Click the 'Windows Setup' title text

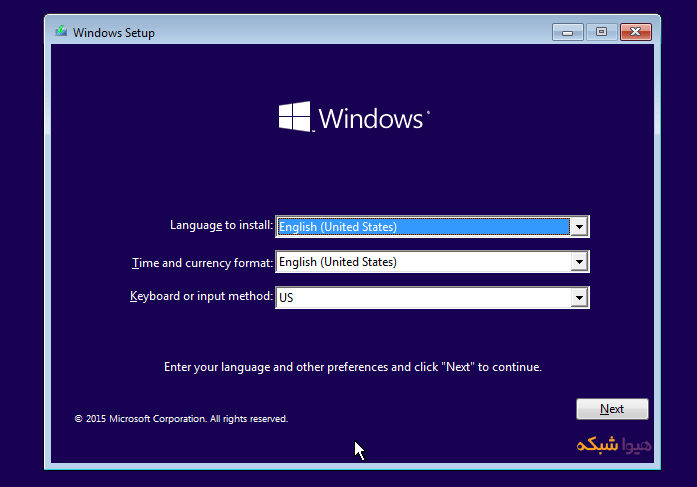click(114, 33)
